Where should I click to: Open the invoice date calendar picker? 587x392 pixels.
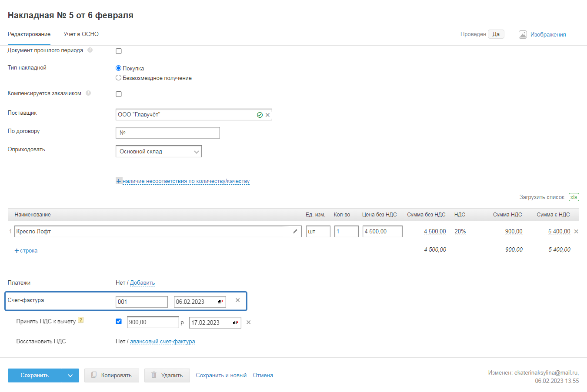pyautogui.click(x=220, y=302)
